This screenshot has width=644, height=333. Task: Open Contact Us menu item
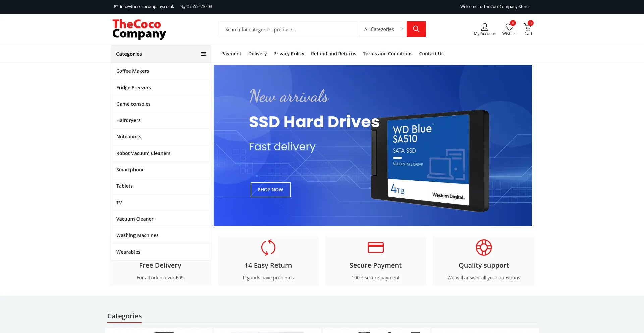tap(431, 54)
